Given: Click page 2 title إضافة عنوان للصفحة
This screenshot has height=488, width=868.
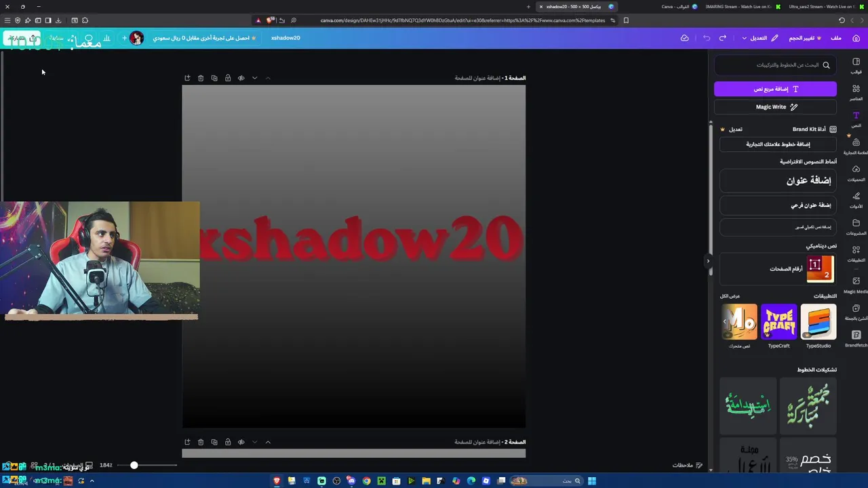Looking at the screenshot, I should coord(477,442).
